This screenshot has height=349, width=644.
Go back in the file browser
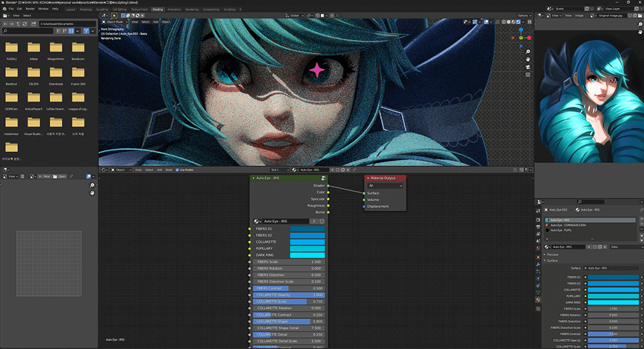pyautogui.click(x=5, y=24)
